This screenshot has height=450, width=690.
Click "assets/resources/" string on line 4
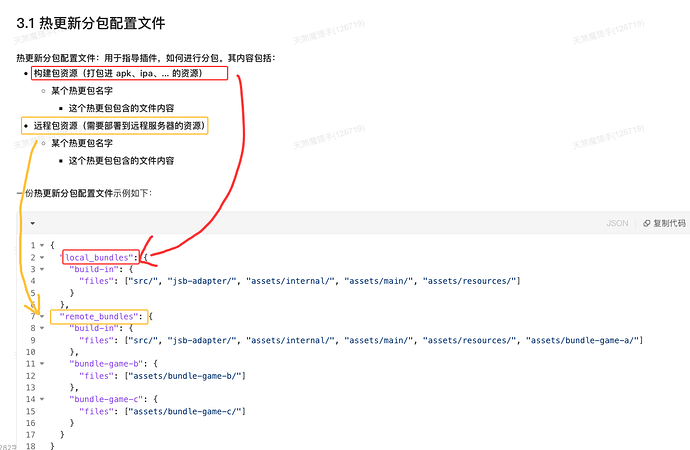tap(469, 281)
